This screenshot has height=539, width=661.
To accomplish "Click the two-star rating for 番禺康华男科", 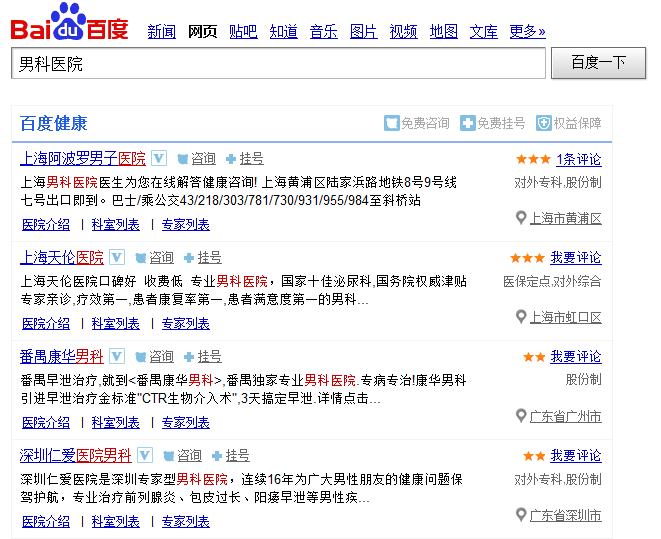I will click(534, 357).
